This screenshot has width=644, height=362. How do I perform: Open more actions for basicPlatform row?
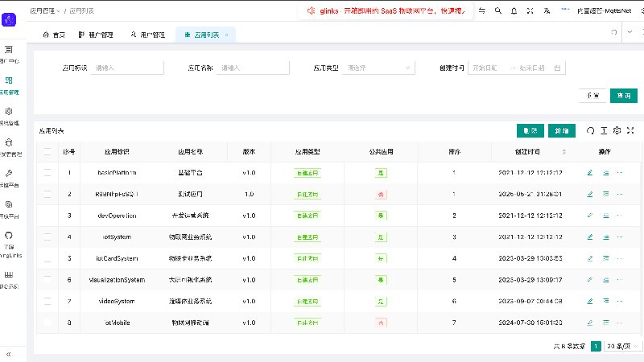[x=620, y=173]
